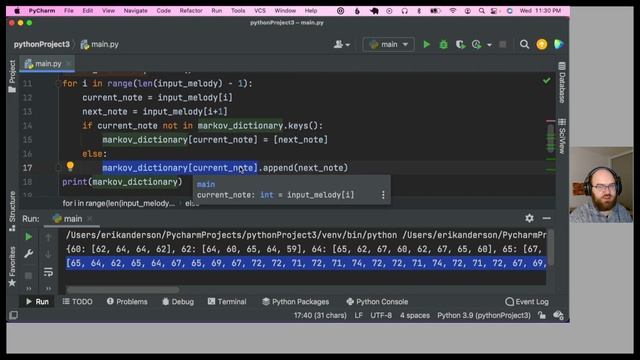Click the lightbulb intention action on line 17
Screen dimensions: 640x360
70,166
